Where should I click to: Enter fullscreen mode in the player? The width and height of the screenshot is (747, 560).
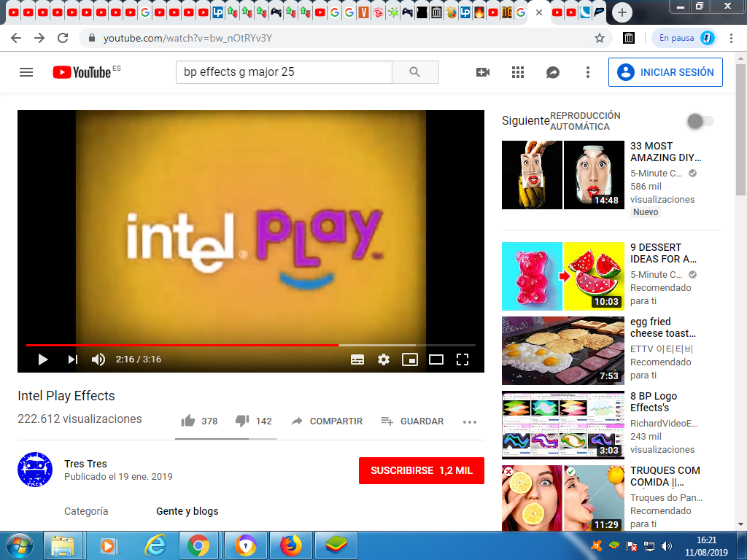(x=462, y=359)
